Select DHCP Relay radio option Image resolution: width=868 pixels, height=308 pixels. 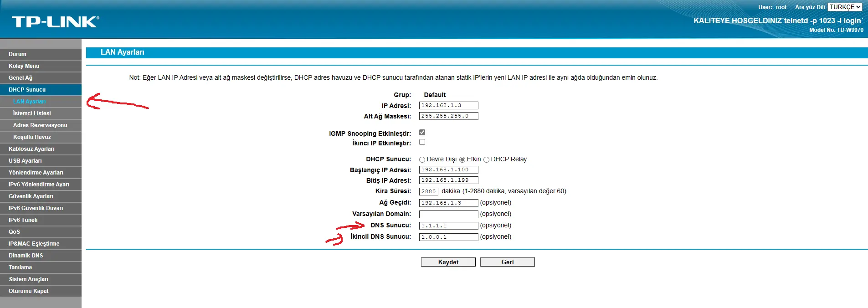pyautogui.click(x=486, y=159)
